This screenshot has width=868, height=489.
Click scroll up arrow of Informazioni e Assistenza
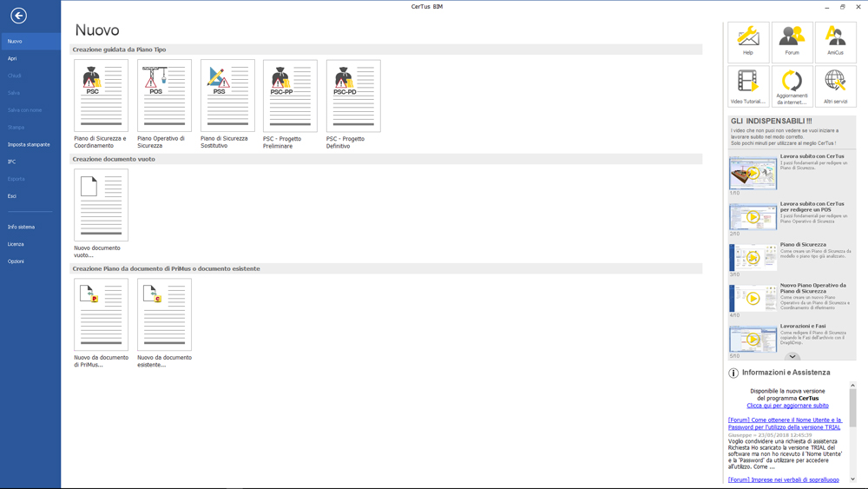pyautogui.click(x=852, y=386)
